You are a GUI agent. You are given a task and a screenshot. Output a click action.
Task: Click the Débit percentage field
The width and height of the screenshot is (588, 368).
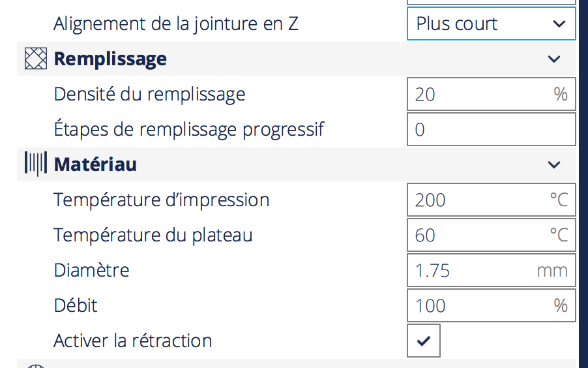click(x=492, y=305)
